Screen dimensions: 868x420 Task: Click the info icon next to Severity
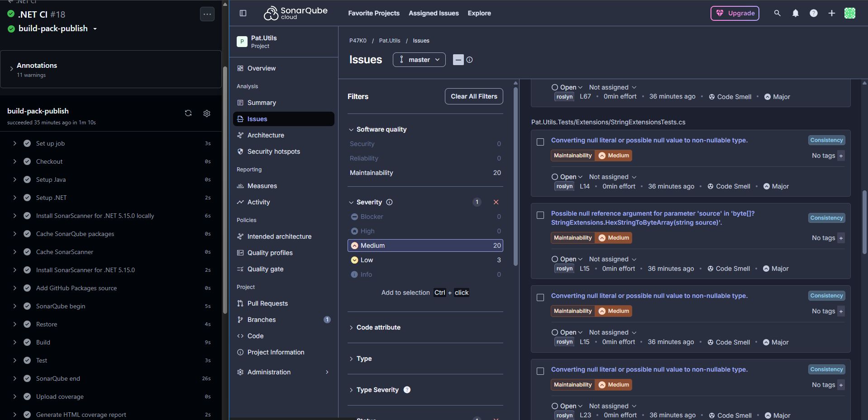(389, 202)
